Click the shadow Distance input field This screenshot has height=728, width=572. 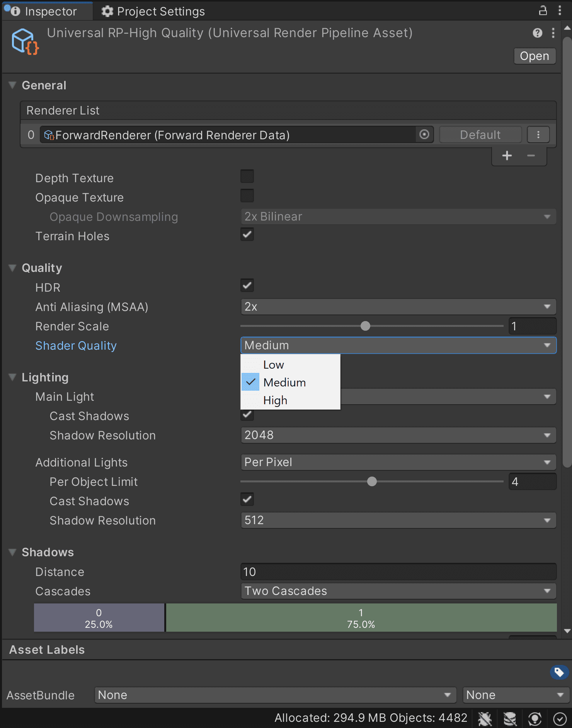click(x=398, y=572)
